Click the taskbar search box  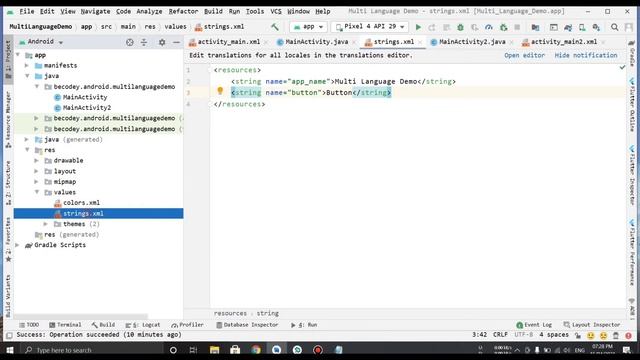click(x=92, y=350)
